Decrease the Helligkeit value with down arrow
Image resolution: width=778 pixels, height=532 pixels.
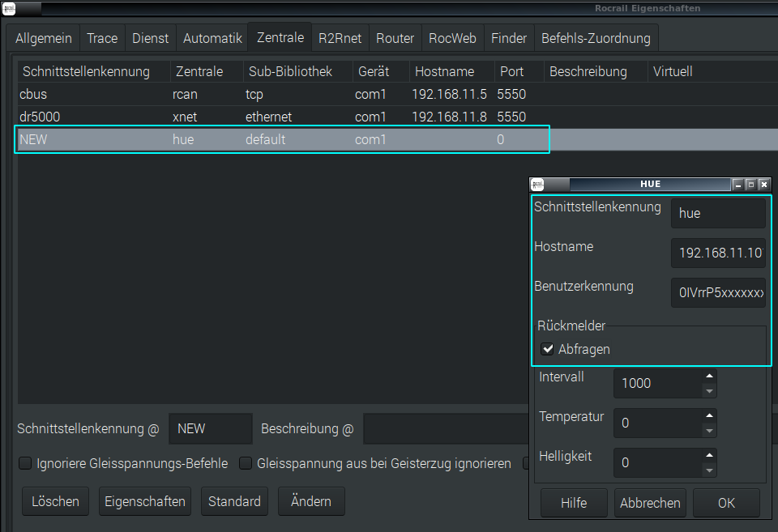tap(709, 470)
